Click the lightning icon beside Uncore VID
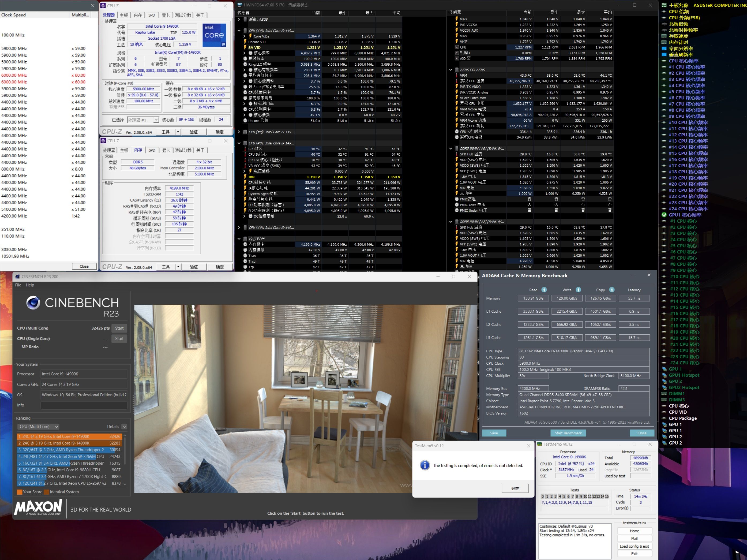This screenshot has height=560, width=747. (245, 42)
